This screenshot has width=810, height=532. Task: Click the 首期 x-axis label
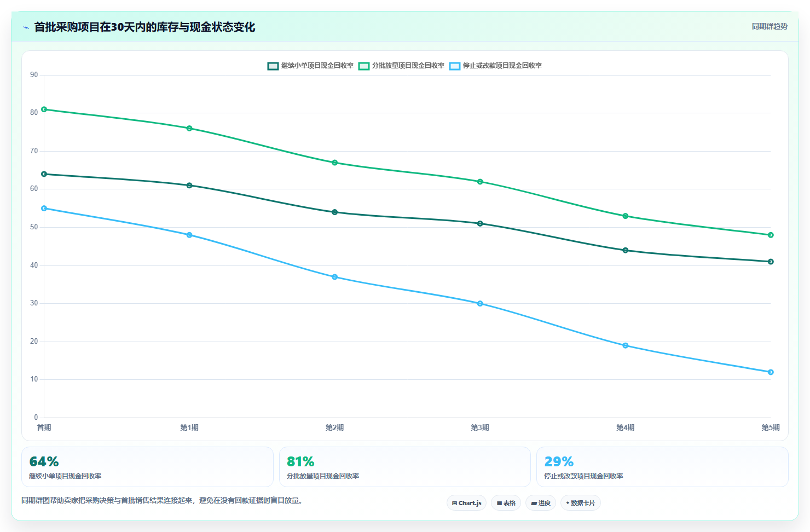point(44,427)
